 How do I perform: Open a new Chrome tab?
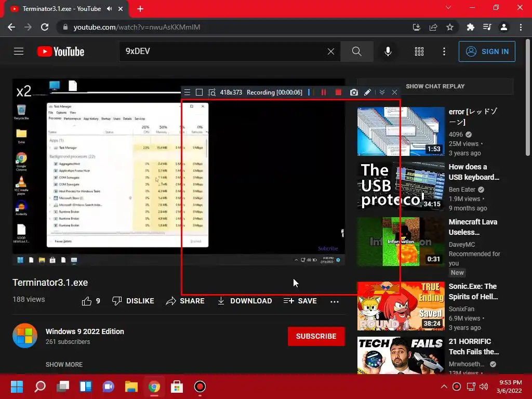click(x=140, y=9)
